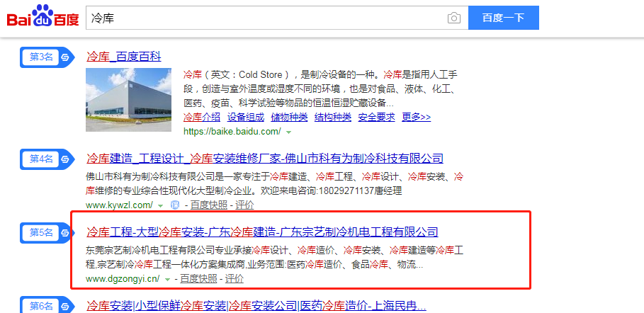Click the 保 security shield icon
The height and width of the screenshot is (313, 644).
click(x=176, y=205)
